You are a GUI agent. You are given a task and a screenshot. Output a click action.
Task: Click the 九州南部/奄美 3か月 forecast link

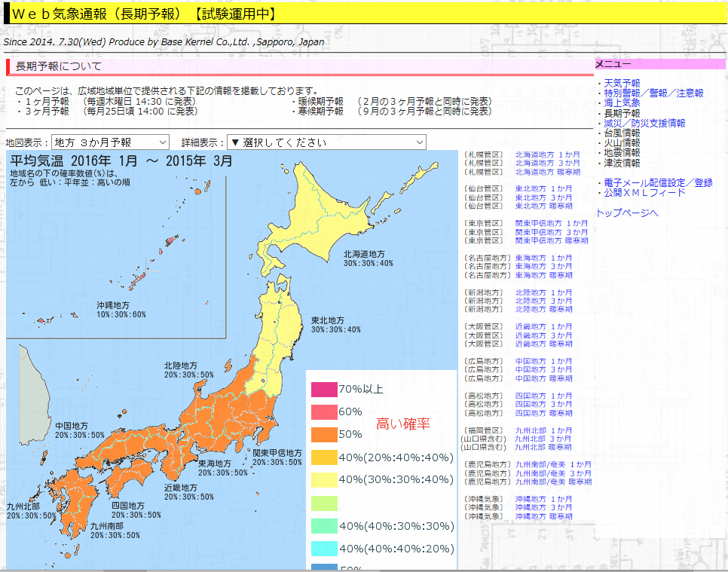pos(553,473)
